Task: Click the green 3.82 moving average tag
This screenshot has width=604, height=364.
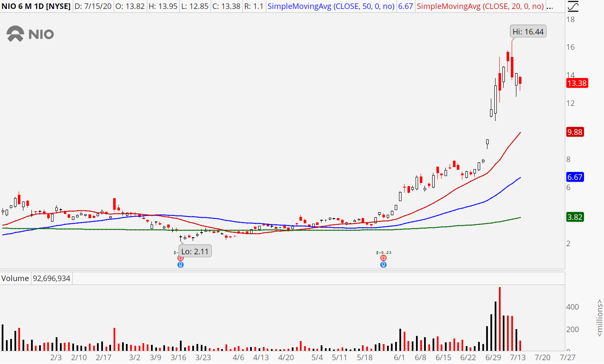Action: 575,217
